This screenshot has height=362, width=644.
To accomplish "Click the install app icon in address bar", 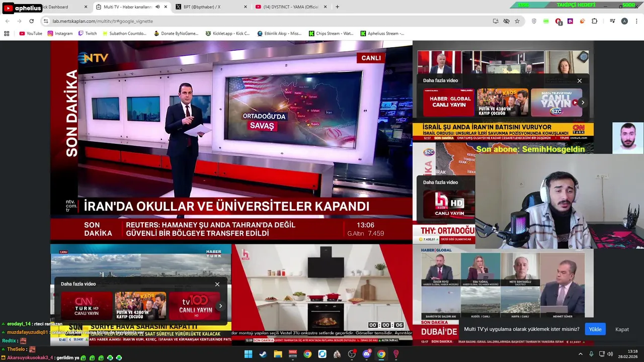I will (x=496, y=21).
